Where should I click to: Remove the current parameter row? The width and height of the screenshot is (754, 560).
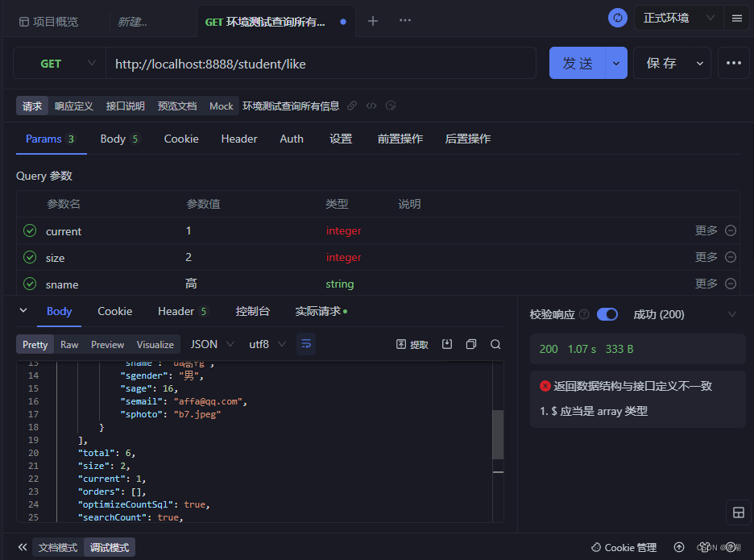(731, 231)
